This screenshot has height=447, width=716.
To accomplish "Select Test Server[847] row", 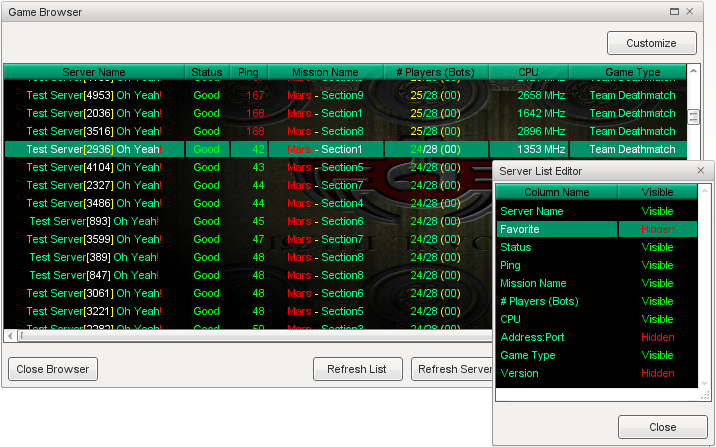I will pyautogui.click(x=249, y=275).
